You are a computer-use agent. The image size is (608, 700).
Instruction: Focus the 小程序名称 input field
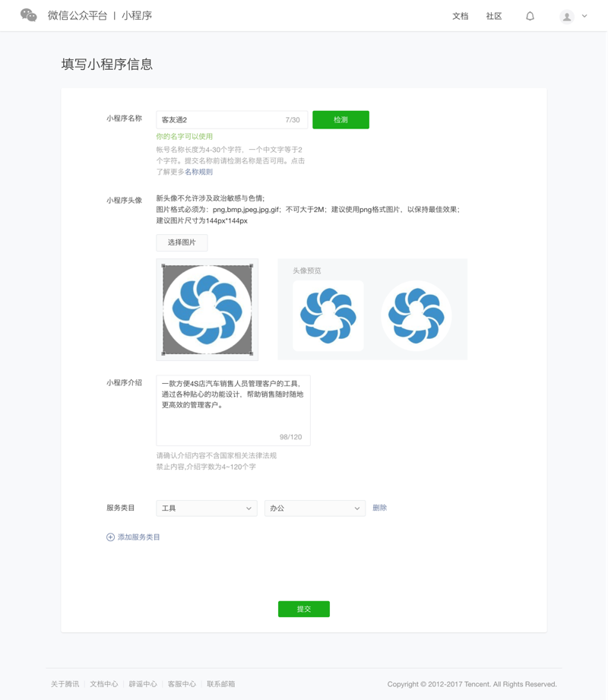[232, 119]
